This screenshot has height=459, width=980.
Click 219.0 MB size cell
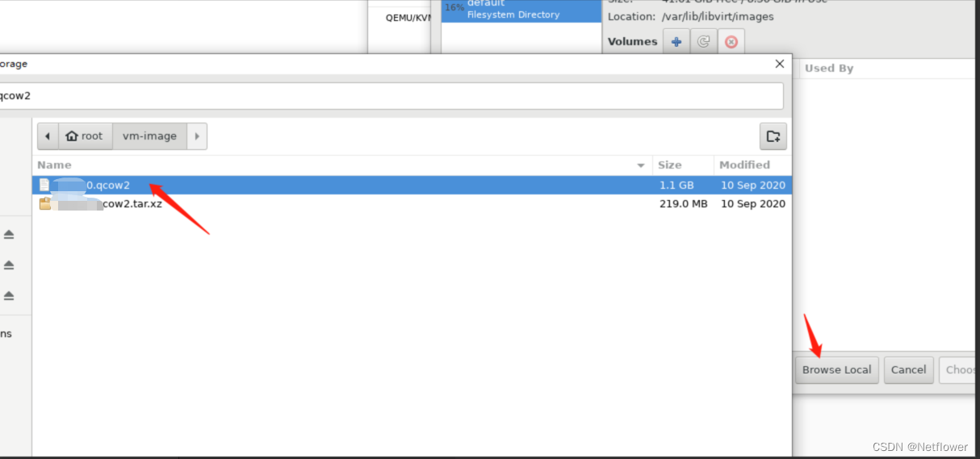coord(683,204)
